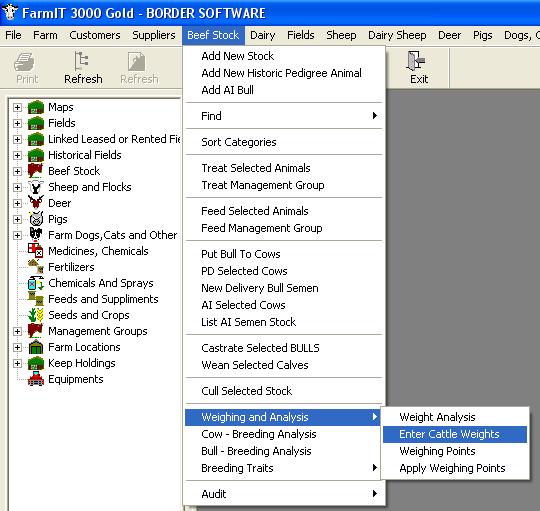Screen dimensions: 540x511
Task: Choose List AI Semen Stock
Action: [284, 322]
